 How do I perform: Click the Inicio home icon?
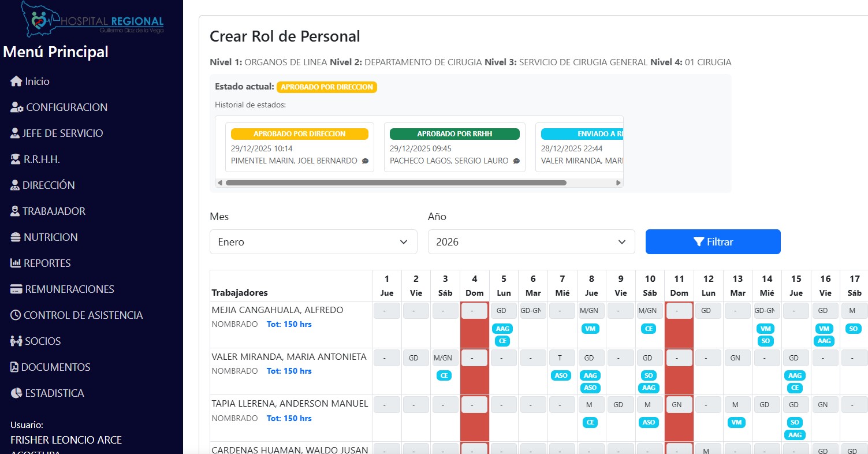tap(16, 81)
